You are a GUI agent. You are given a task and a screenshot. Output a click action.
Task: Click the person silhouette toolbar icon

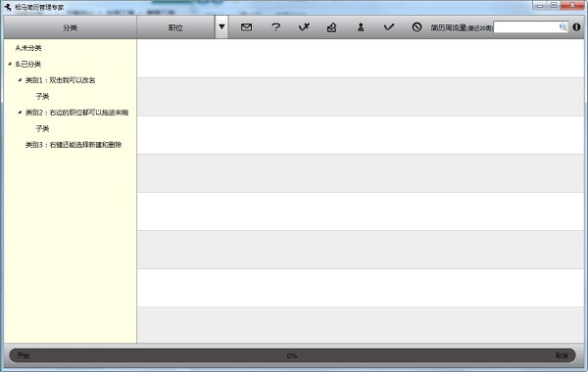pos(361,27)
